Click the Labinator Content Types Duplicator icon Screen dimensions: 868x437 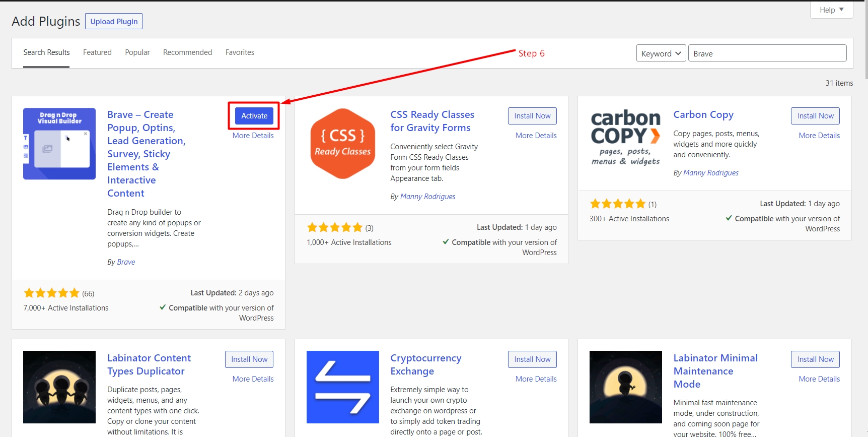59,387
